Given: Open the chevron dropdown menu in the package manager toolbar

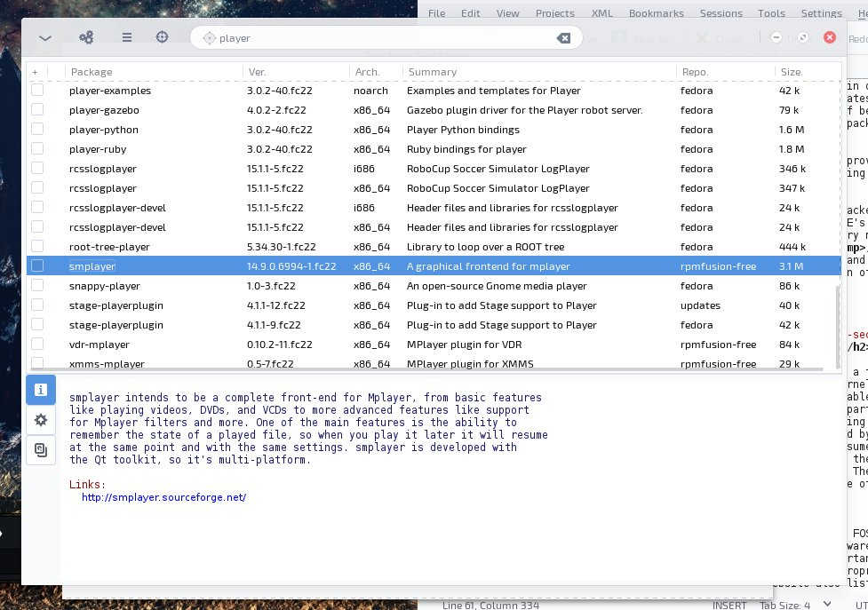Looking at the screenshot, I should [x=44, y=37].
